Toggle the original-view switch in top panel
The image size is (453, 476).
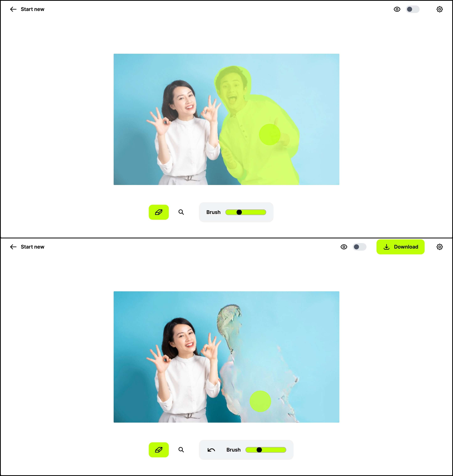click(412, 9)
